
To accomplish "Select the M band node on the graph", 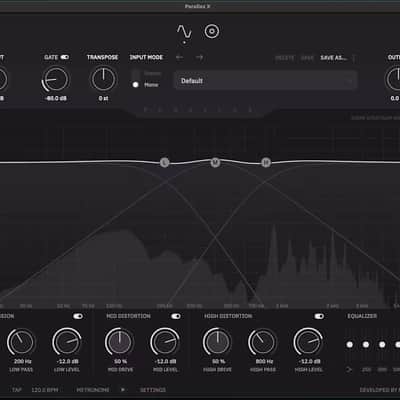I will 215,163.
